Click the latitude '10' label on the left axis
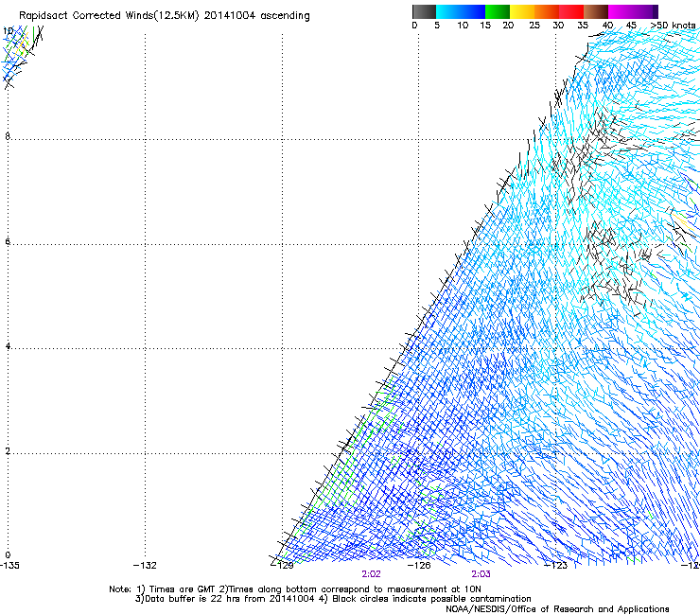The image size is (700, 615). point(8,31)
